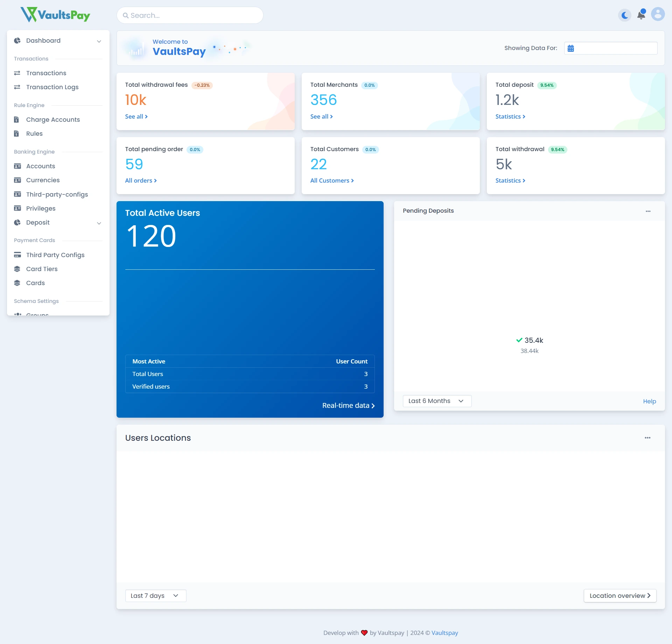Open the Pending Deposits three-dots menu

click(x=648, y=211)
